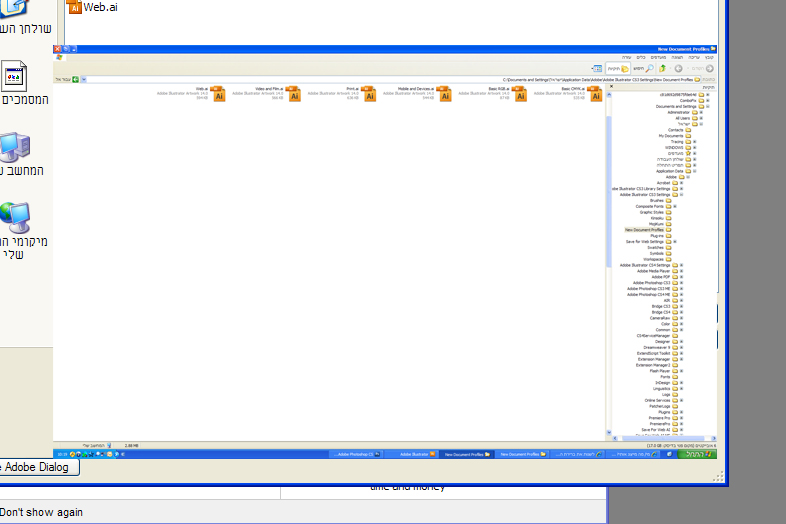Open the Views icon menu in toolbar
The width and height of the screenshot is (786, 524).
[x=597, y=69]
